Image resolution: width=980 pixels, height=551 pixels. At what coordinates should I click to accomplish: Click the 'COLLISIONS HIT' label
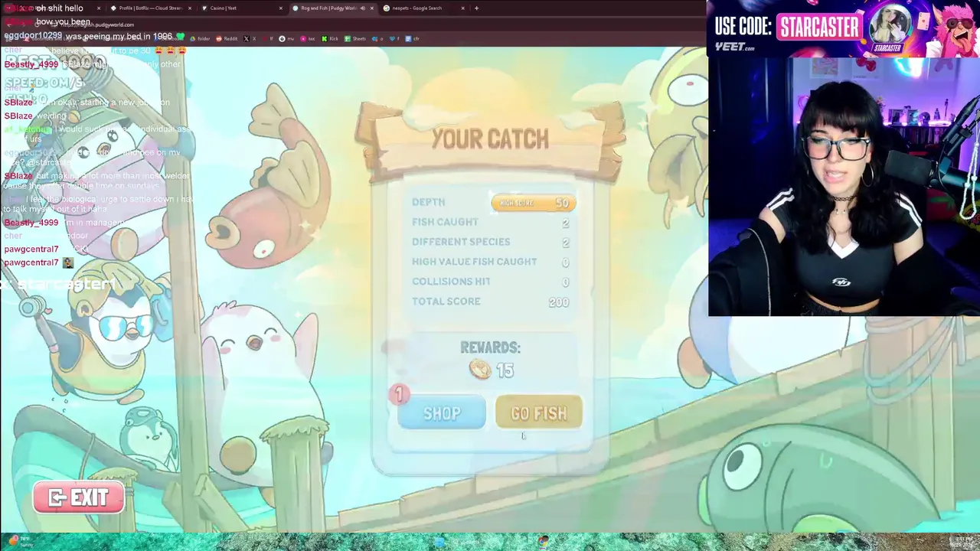click(x=451, y=282)
